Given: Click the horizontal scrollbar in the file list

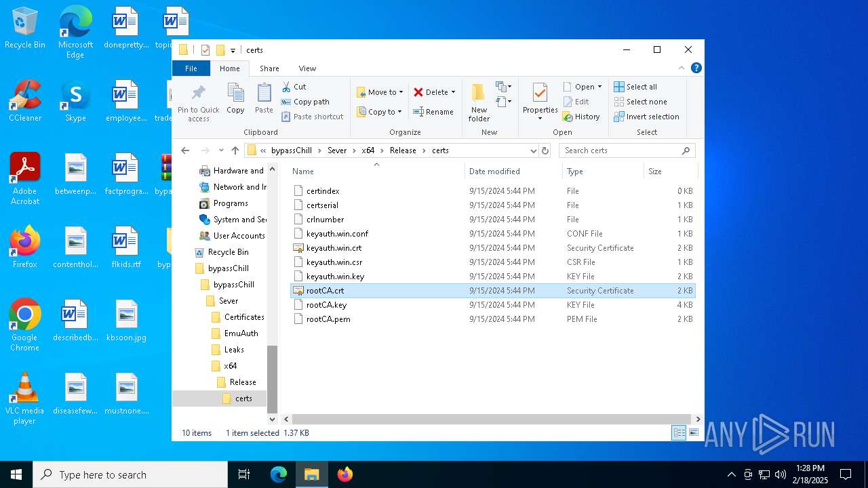Looking at the screenshot, I should point(492,420).
